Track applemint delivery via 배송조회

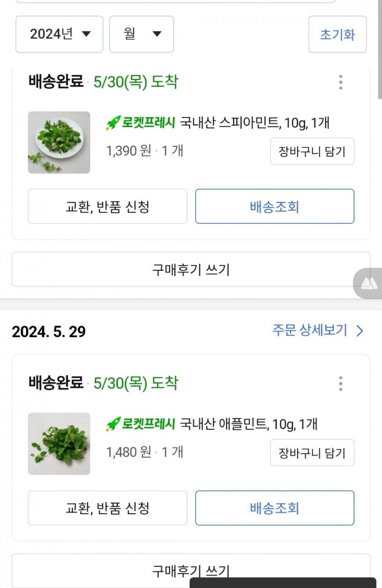coord(275,508)
